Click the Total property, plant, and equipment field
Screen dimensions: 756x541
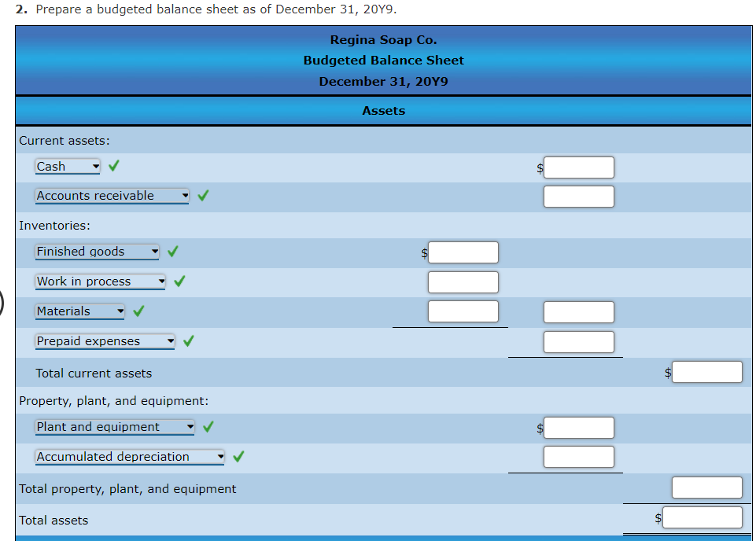click(x=706, y=487)
